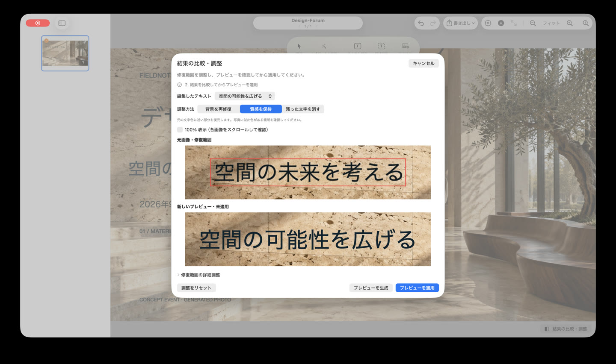Image resolution: width=616 pixels, height=364 pixels.
Task: Click the panel icon in status bar
Action: click(x=547, y=329)
